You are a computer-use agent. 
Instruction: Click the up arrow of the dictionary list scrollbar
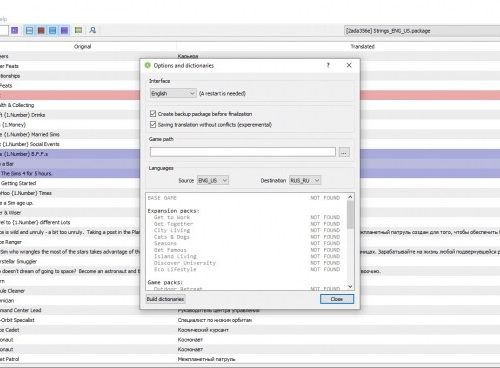click(x=350, y=197)
